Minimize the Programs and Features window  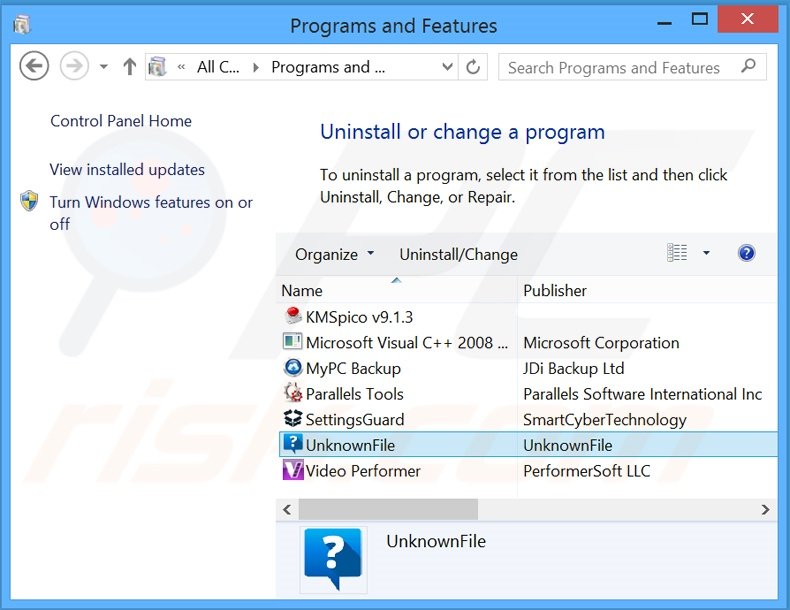pyautogui.click(x=665, y=23)
